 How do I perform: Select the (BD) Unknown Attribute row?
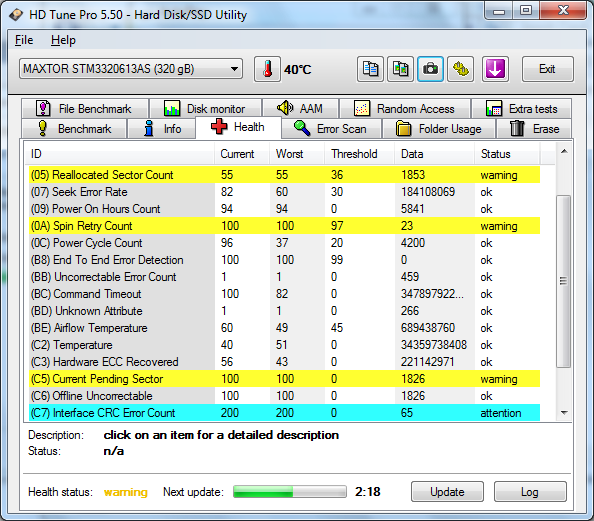284,311
